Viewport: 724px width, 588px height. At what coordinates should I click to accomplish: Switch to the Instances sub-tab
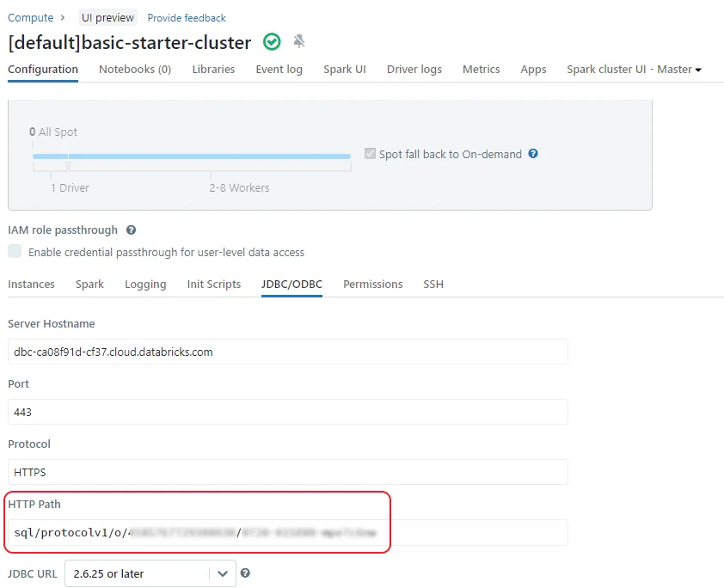32,285
